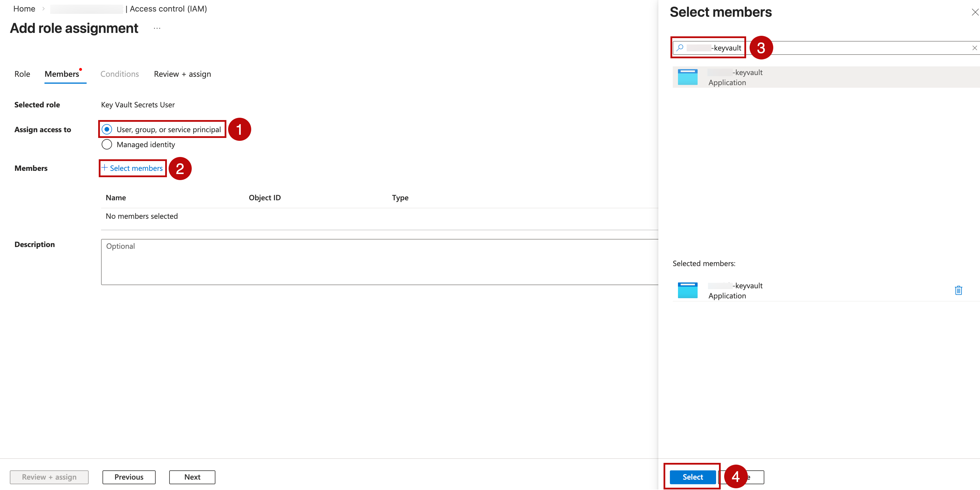Clear the keyvault search text
The height and width of the screenshot is (490, 980).
click(x=974, y=48)
